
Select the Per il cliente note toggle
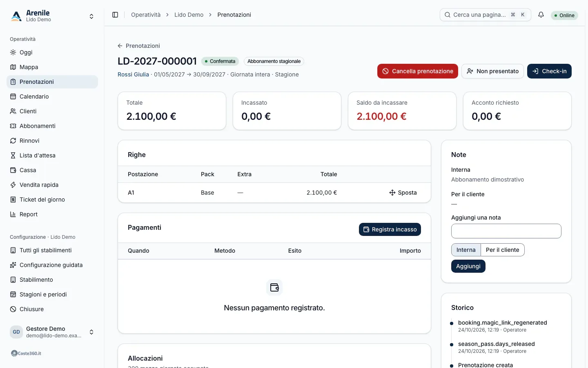click(x=502, y=250)
